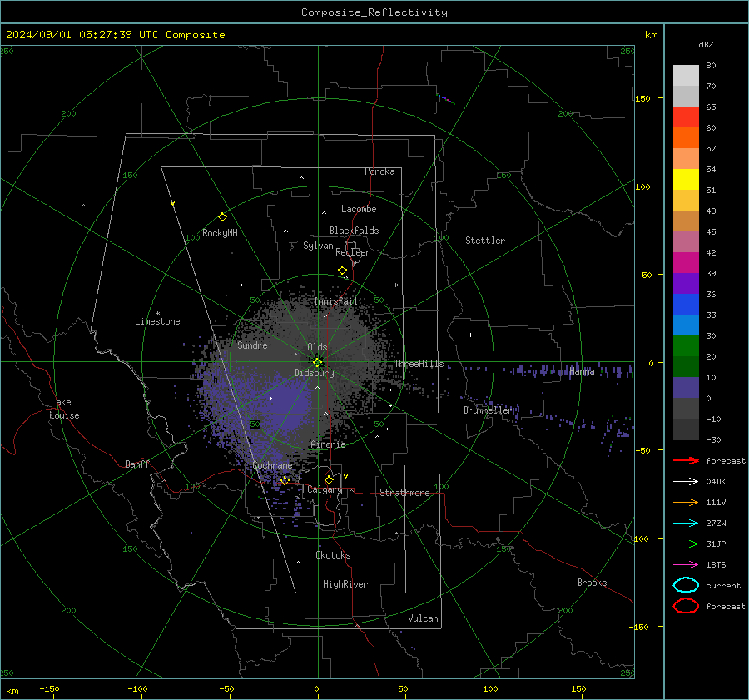Click the slate purple swatch near 10 dBZ
Image resolution: width=749 pixels, height=700 pixels.
click(686, 388)
